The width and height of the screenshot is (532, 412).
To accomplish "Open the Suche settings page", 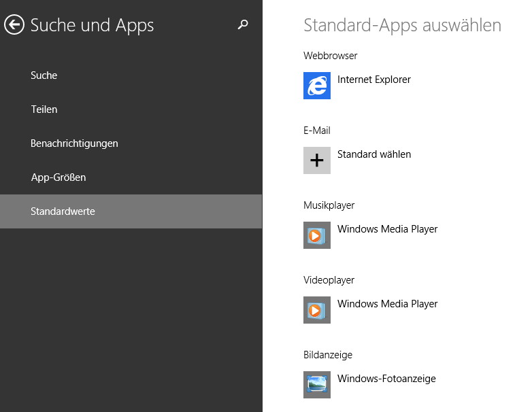I will [131, 75].
